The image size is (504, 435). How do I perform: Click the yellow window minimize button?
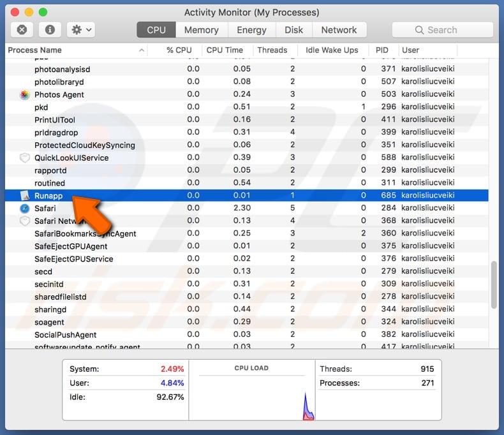click(x=29, y=12)
